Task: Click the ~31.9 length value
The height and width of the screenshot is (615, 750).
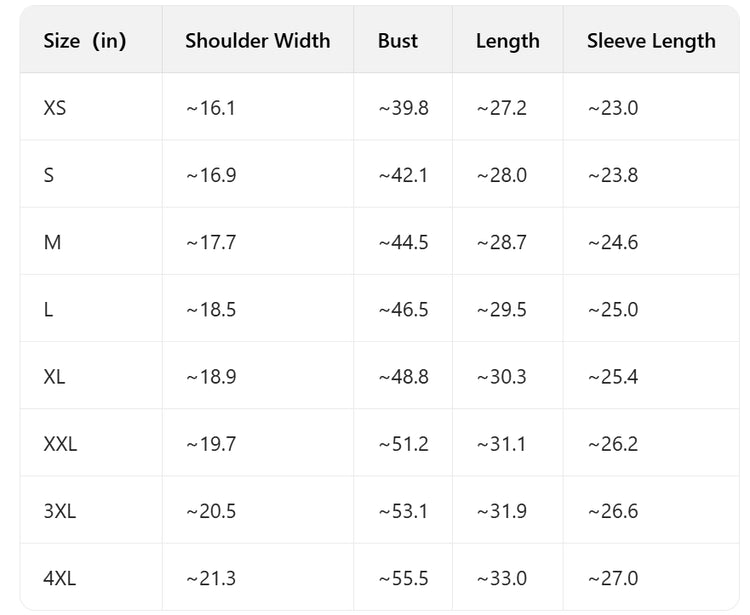Action: coord(501,511)
